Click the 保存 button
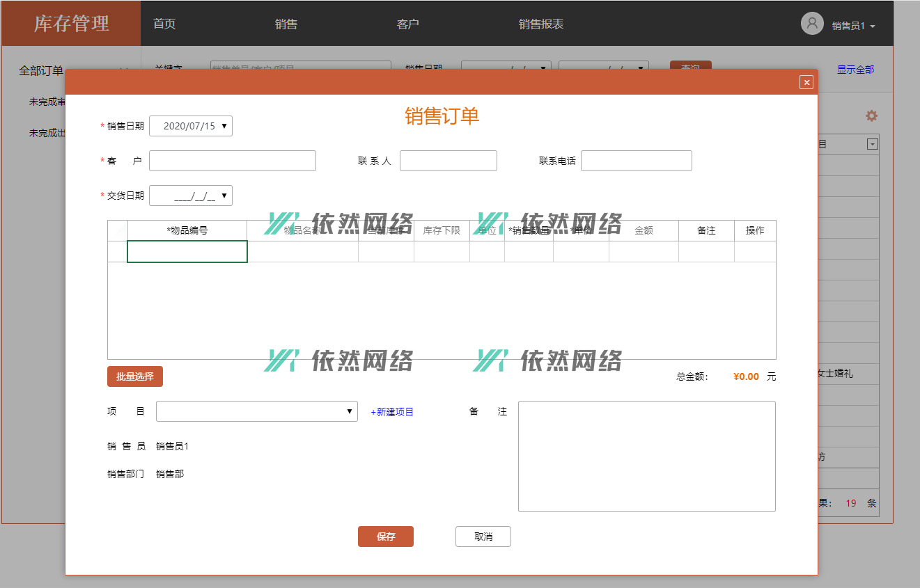Viewport: 920px width, 588px height. 386,537
